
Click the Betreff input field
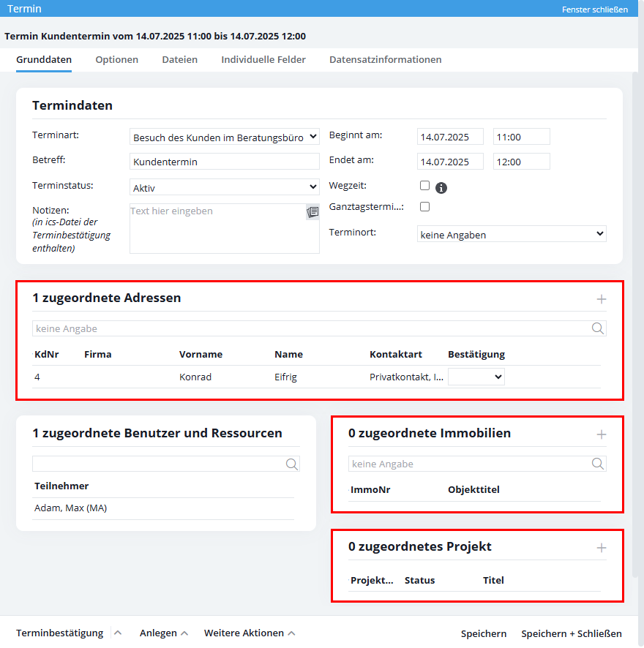click(x=224, y=162)
